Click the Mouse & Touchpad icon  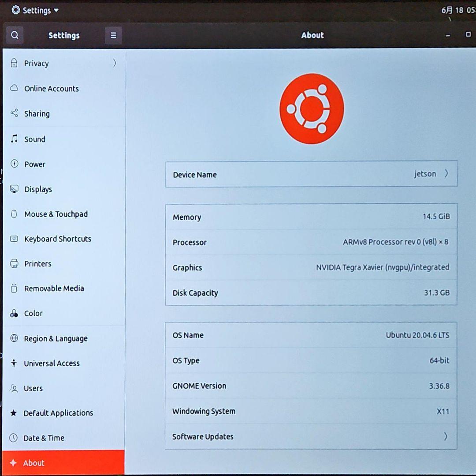(x=14, y=214)
